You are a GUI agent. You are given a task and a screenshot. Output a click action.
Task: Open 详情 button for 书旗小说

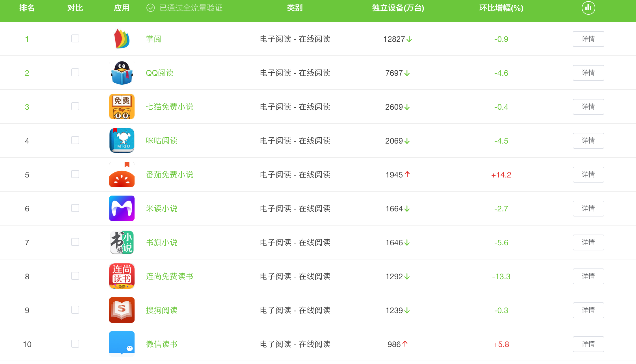coord(588,242)
